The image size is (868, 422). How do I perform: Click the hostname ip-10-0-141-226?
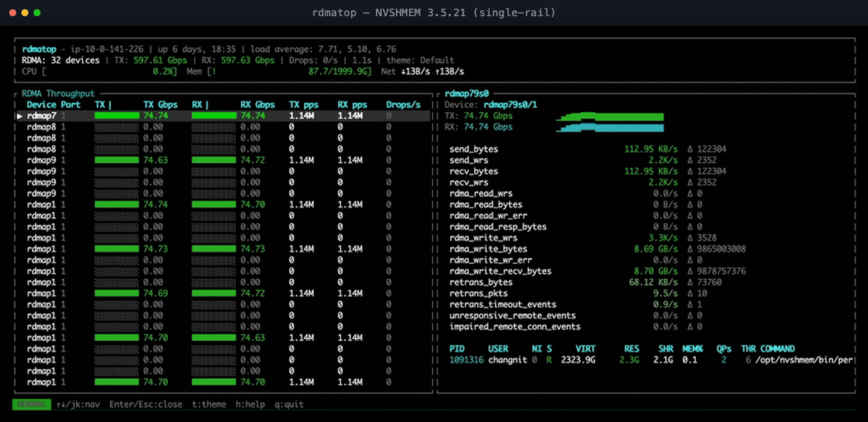pos(107,49)
